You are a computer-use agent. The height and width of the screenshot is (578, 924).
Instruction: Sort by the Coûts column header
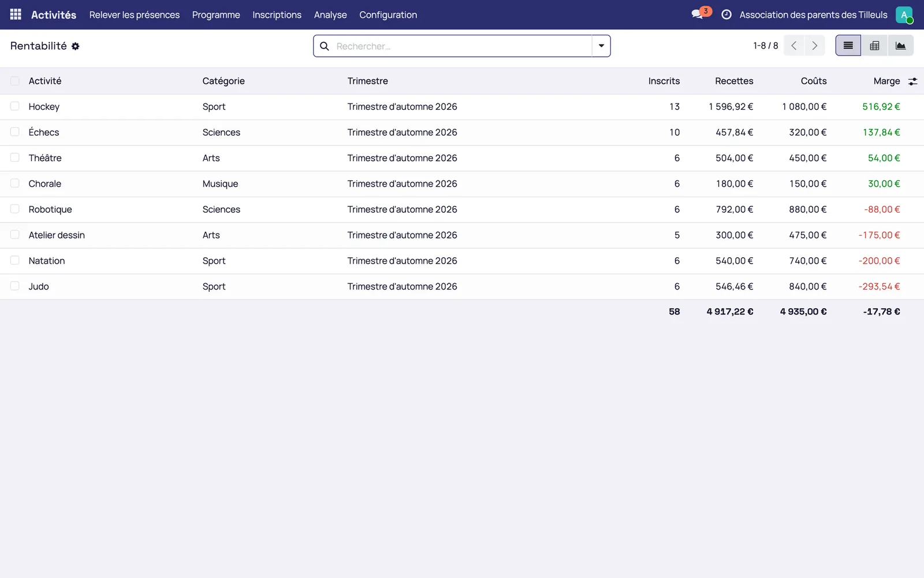click(814, 81)
